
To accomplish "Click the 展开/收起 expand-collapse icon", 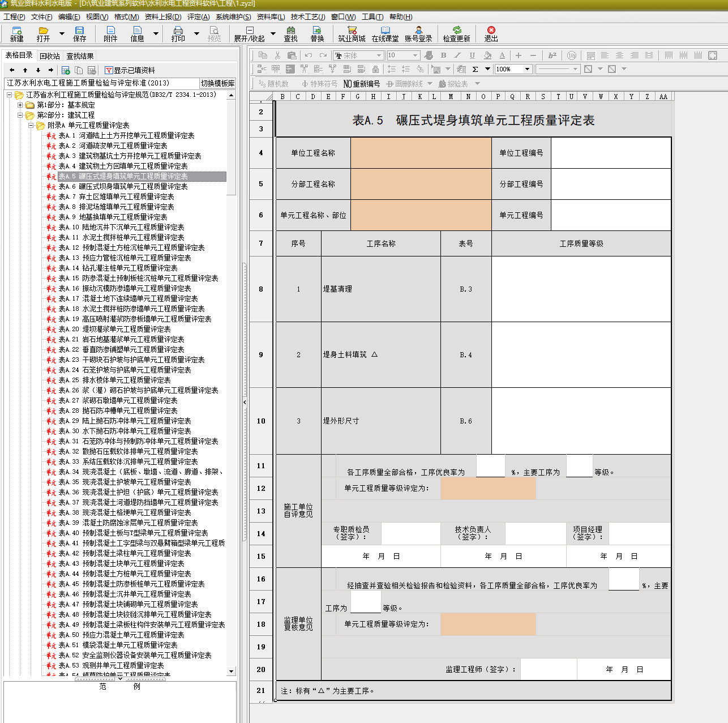I will coord(249,34).
